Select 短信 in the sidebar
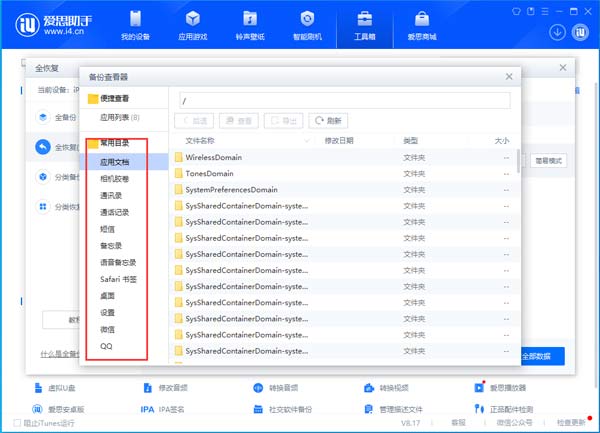The width and height of the screenshot is (600, 433). (x=107, y=229)
